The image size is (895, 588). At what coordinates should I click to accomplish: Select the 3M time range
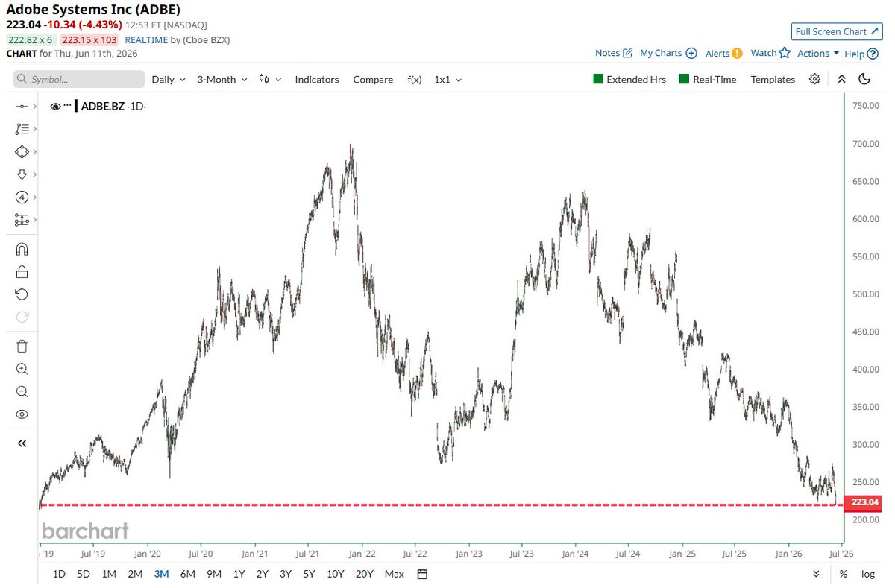pos(161,574)
